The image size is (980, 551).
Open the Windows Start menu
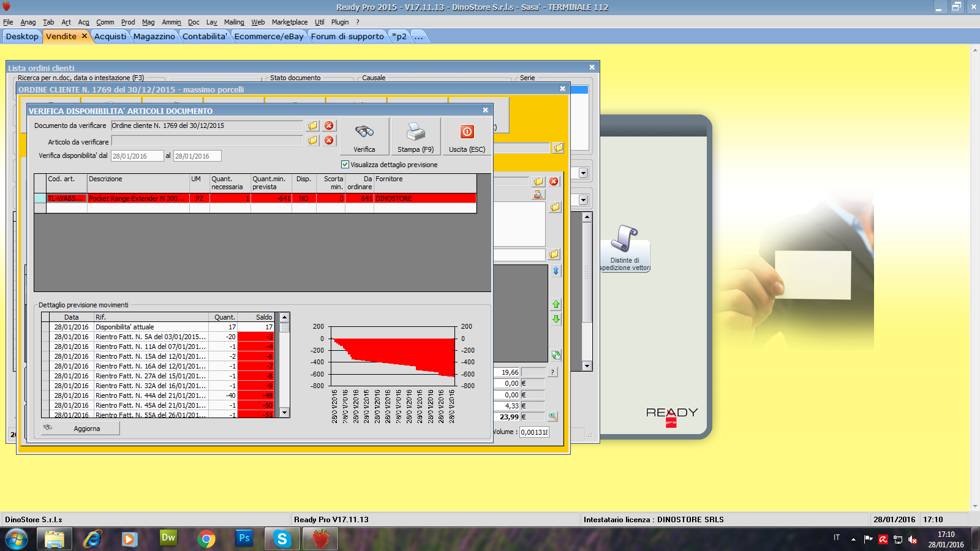point(17,539)
